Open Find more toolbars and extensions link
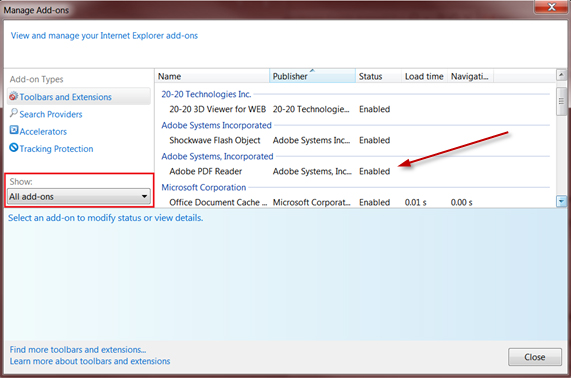The height and width of the screenshot is (378, 571). pos(78,350)
